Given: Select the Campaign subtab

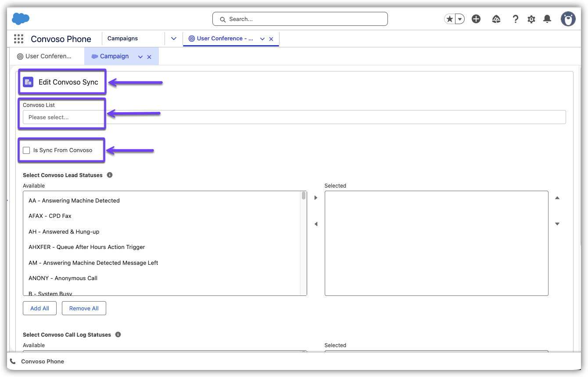Looking at the screenshot, I should click(x=114, y=56).
